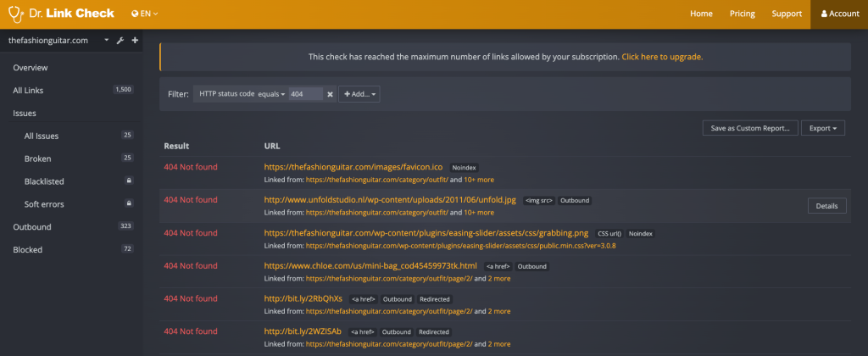The image size is (868, 356).
Task: Open the Add filter dropdown
Action: (x=359, y=94)
